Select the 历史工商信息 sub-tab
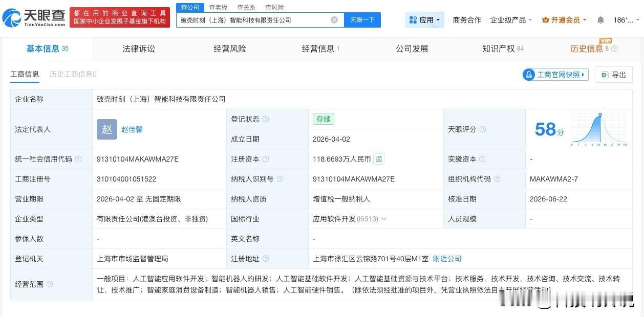 click(73, 74)
